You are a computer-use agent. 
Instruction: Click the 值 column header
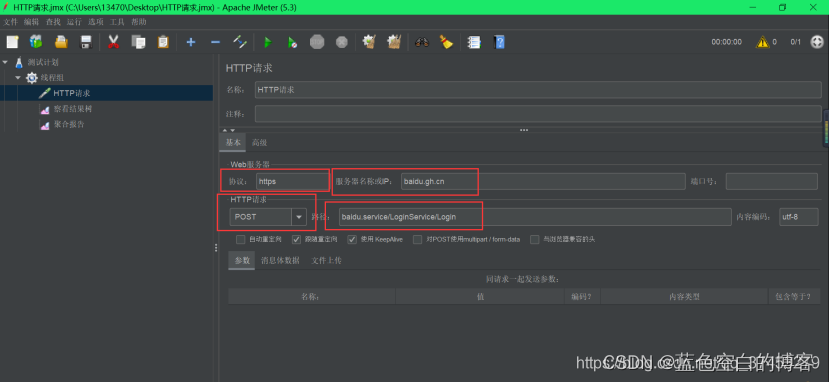[x=480, y=297]
